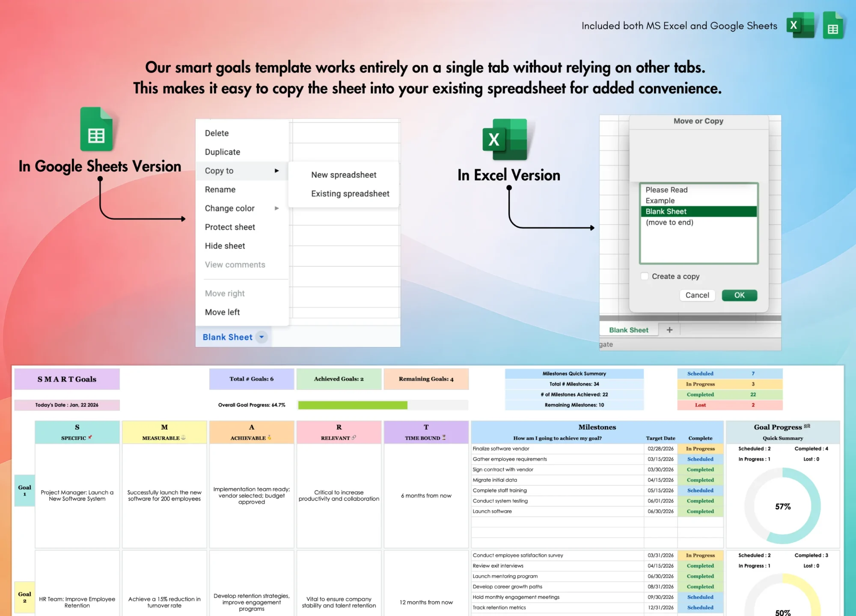Click the TIME BOUND column header

(x=426, y=432)
